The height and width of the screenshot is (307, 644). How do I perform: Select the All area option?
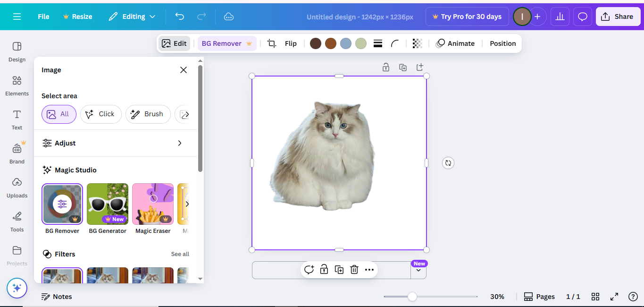pyautogui.click(x=59, y=114)
